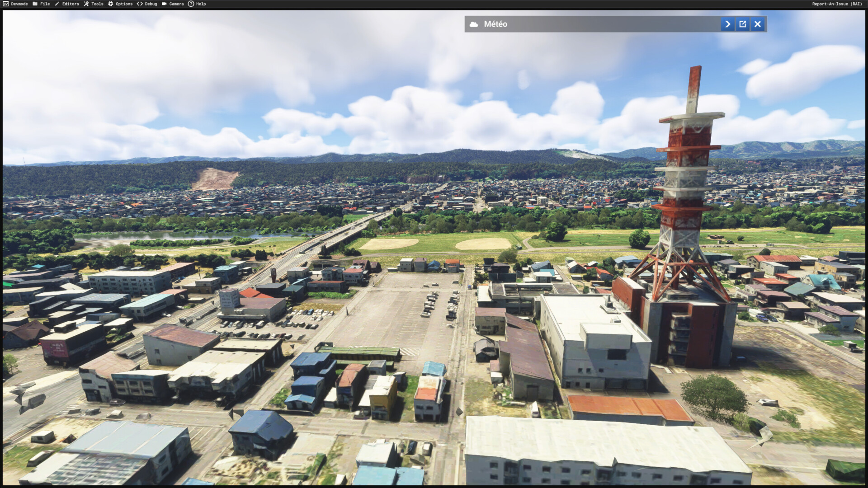Click Report-An-Issue (RAI) link
Screen dimensions: 868x488
[837, 4]
